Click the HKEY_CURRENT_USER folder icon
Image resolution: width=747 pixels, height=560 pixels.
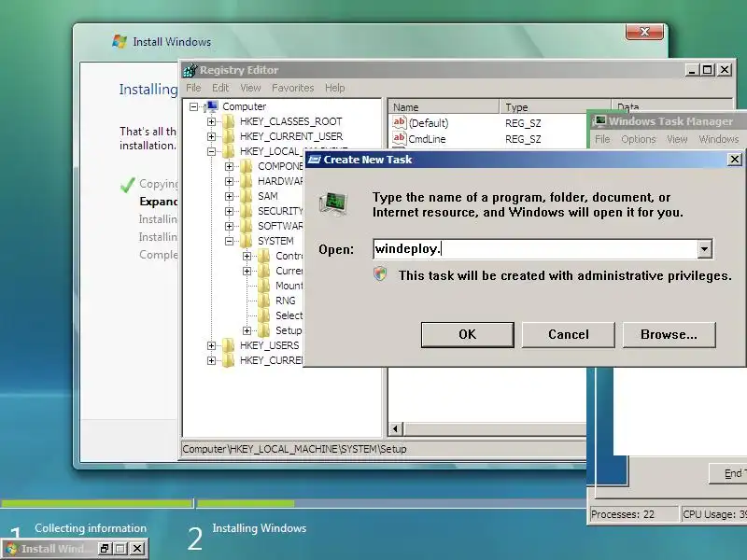pos(229,136)
